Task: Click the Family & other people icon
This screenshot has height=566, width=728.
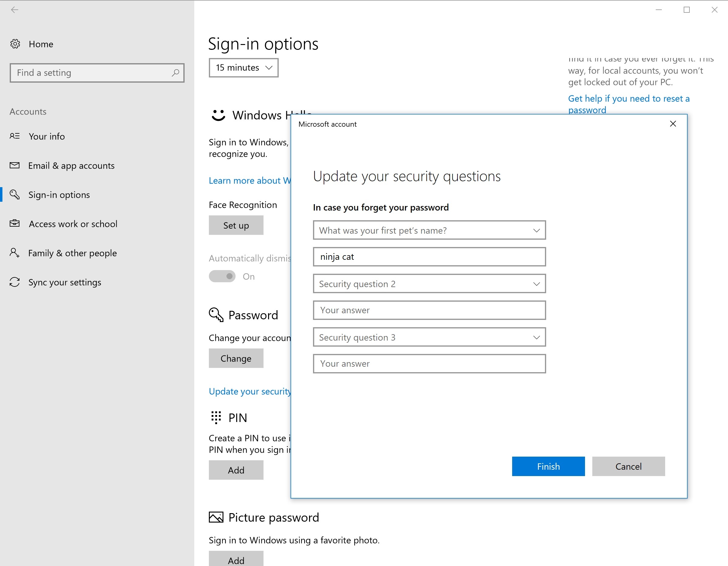Action: pos(15,252)
